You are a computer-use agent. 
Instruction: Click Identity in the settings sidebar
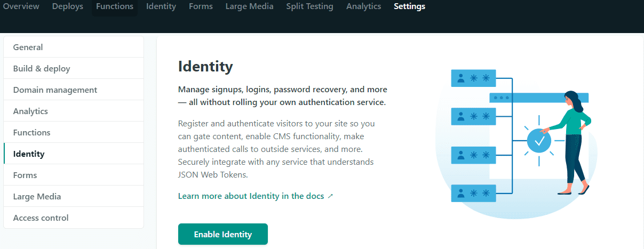(29, 154)
